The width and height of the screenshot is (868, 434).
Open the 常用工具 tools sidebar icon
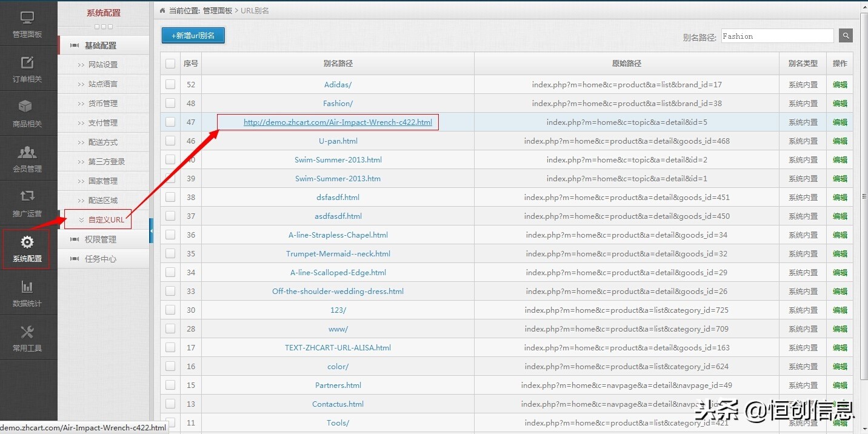27,338
